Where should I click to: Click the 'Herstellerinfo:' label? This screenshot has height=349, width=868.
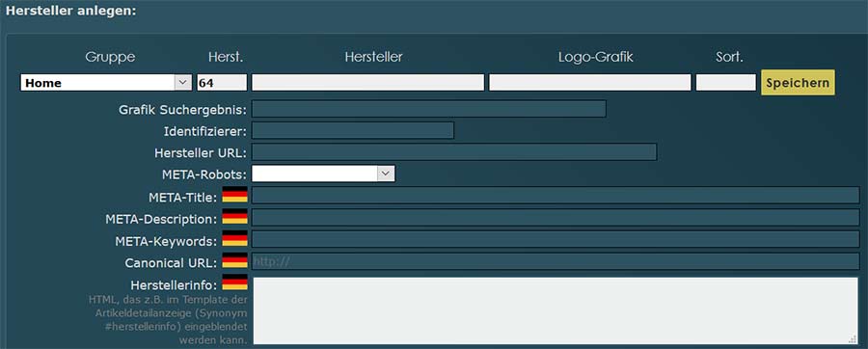coord(174,285)
